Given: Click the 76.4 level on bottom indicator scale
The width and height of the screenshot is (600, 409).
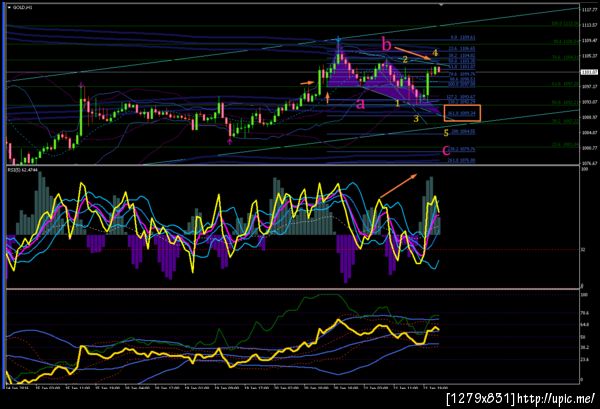Looking at the screenshot, I should (x=584, y=313).
